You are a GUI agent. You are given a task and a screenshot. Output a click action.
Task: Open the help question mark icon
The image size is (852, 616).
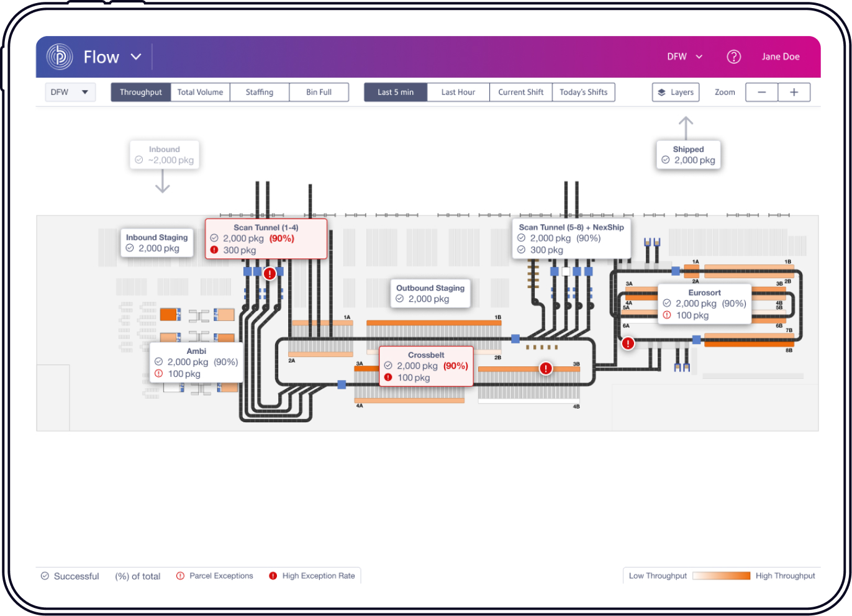tap(733, 57)
